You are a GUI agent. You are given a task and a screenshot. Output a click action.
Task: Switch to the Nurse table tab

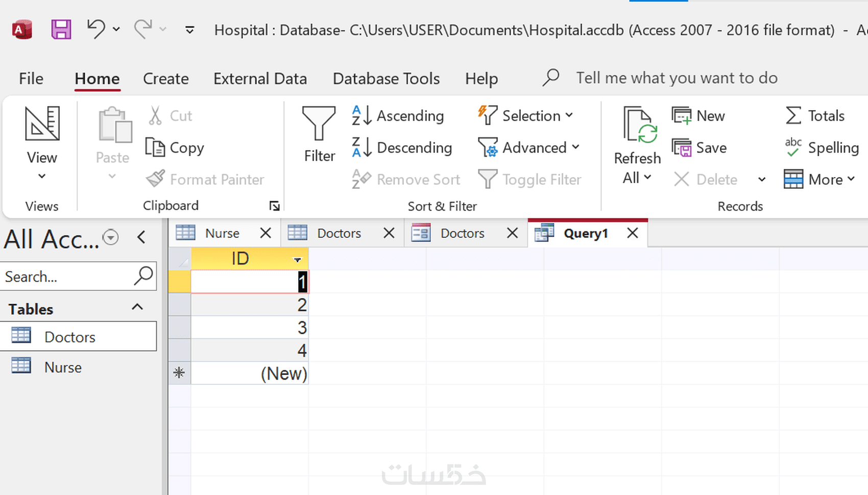pyautogui.click(x=222, y=233)
